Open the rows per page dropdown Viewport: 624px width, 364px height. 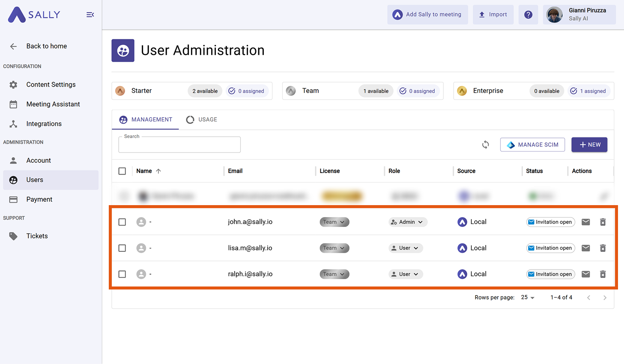click(x=528, y=298)
